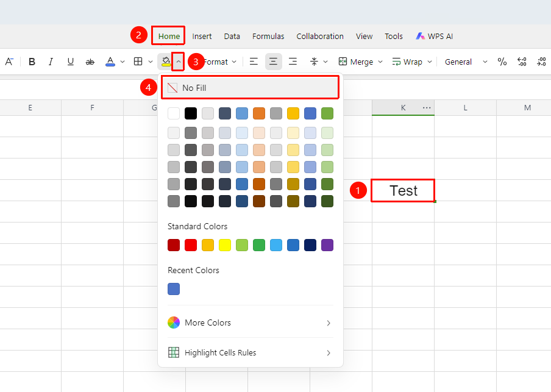Select column L header
This screenshot has width=551, height=392.
pos(465,107)
